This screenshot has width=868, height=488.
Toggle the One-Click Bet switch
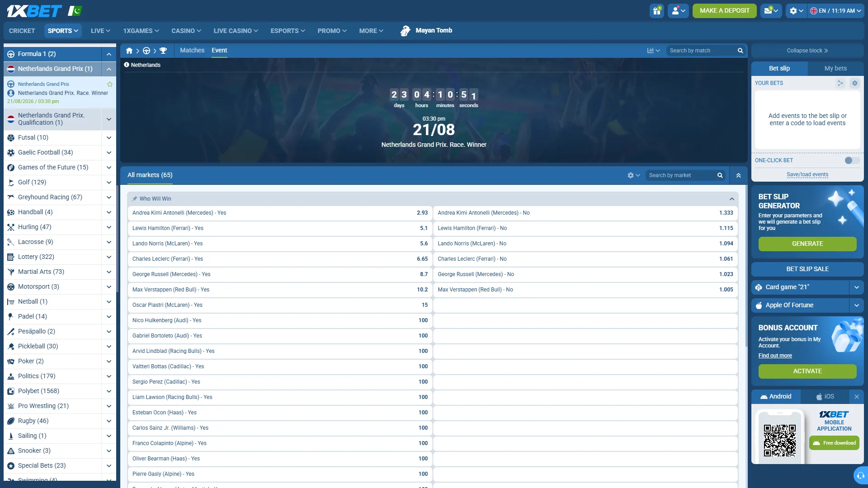pos(852,160)
